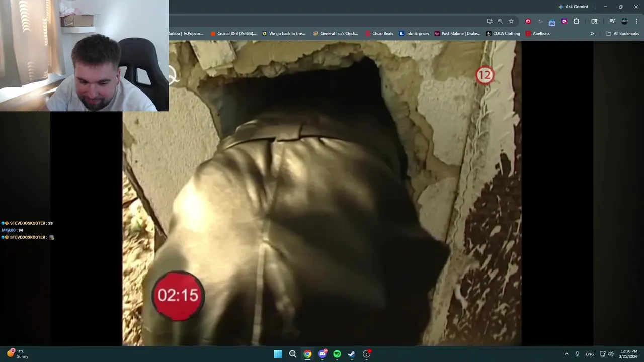Screen dimensions: 644x362
Task: Click the circled 12 counter on video
Action: tap(485, 75)
